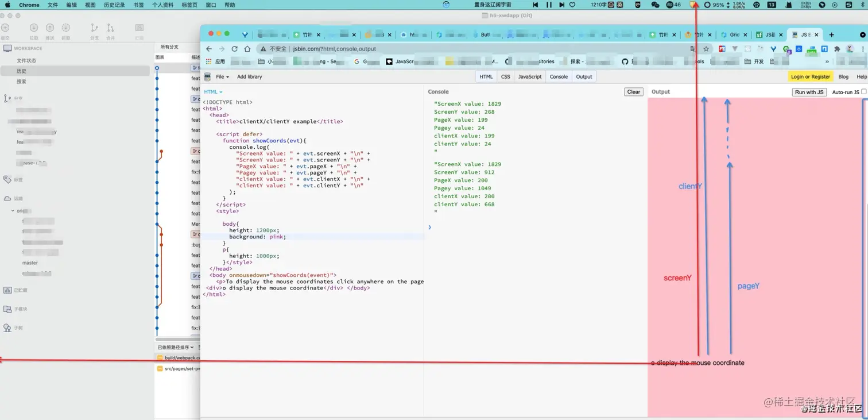
Task: Skip to next track in menu bar
Action: click(561, 5)
